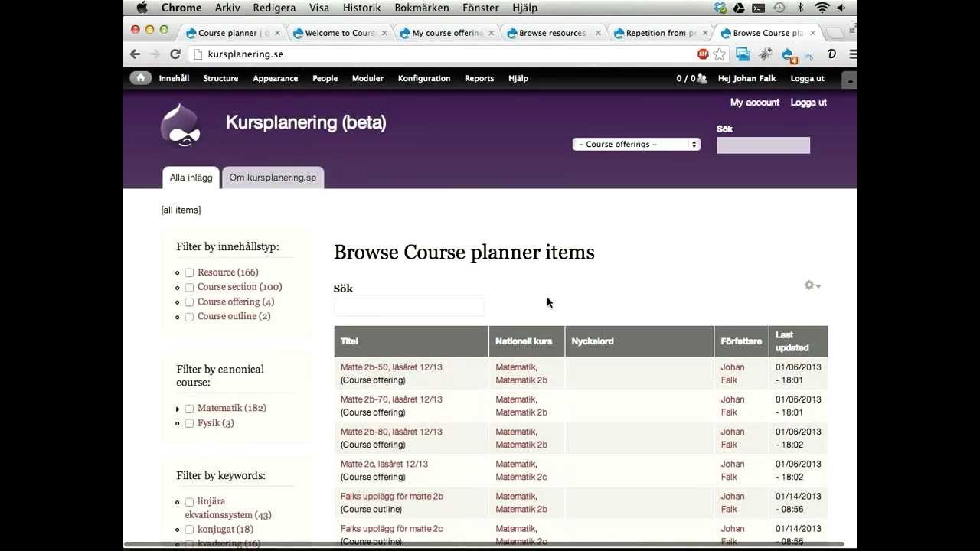Collapse the admin toolbar drawer arrow
980x551 pixels.
point(849,80)
